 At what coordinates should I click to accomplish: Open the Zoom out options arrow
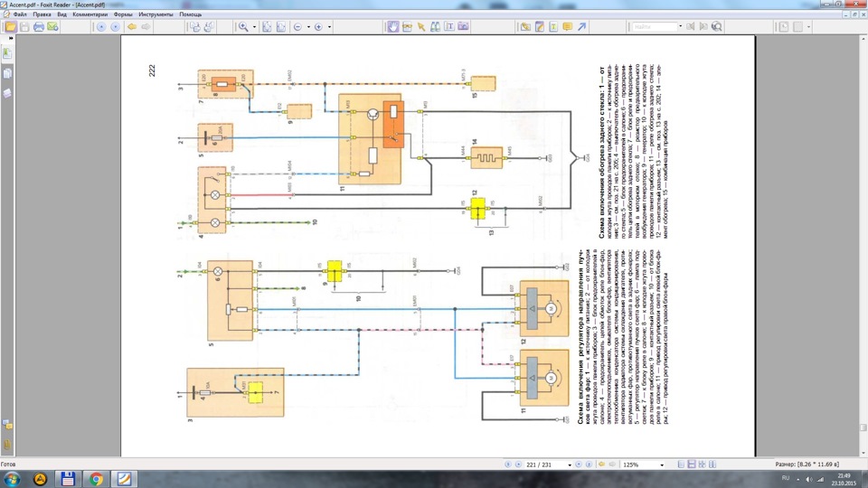click(x=308, y=26)
